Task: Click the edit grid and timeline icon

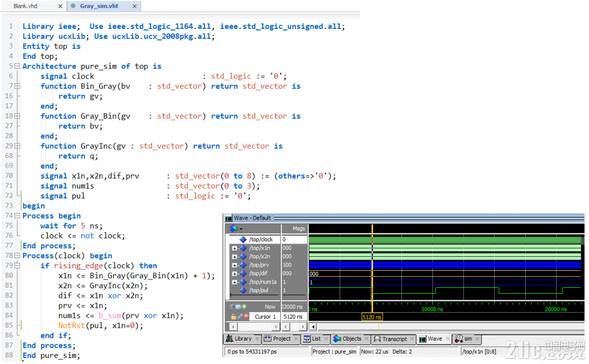Action: point(238,307)
